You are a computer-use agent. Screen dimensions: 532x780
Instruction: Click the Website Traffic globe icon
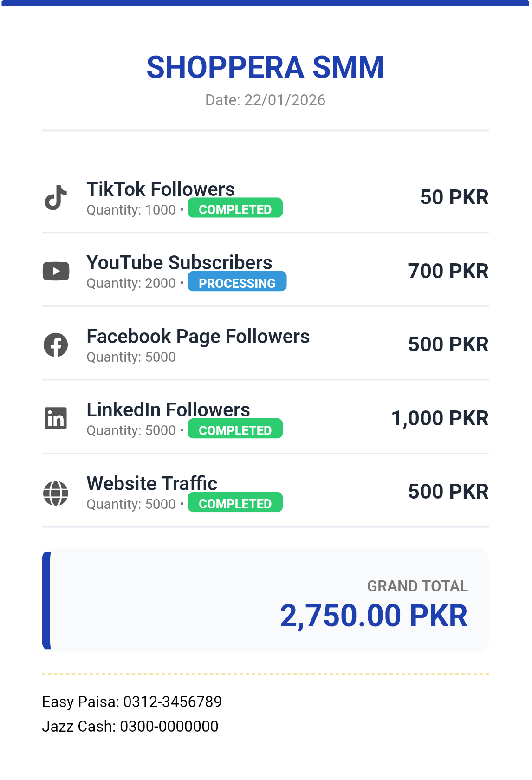pos(56,493)
